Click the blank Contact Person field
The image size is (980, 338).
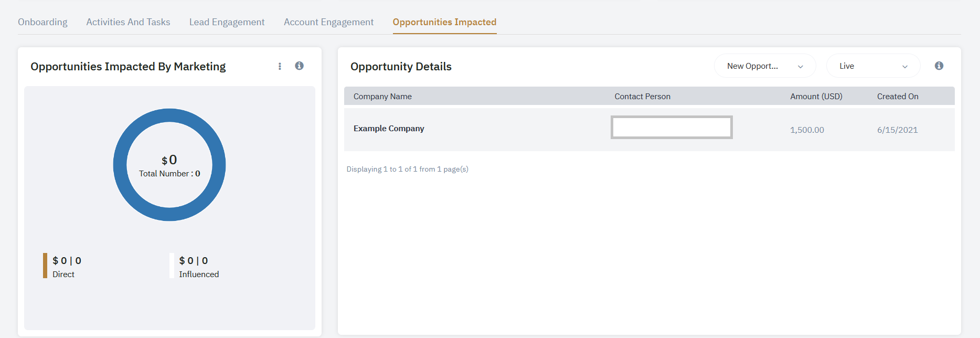pos(671,128)
